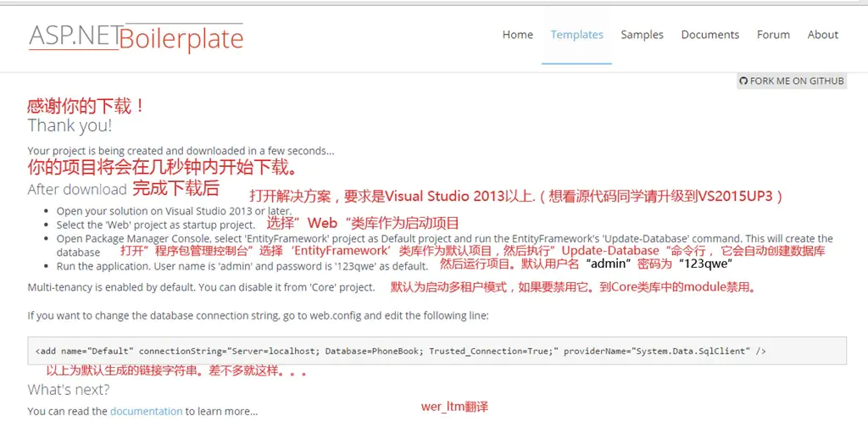Click "Select the 'Web' project" bullet
Viewport: 868px width, 444px height.
(x=156, y=225)
